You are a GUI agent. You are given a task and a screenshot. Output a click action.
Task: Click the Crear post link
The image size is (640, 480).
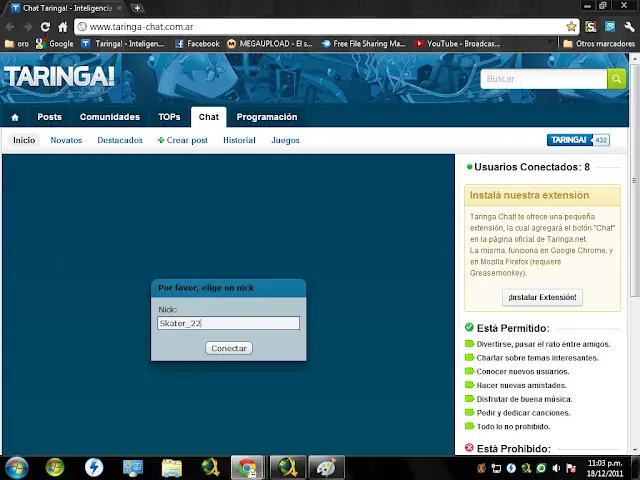[183, 140]
